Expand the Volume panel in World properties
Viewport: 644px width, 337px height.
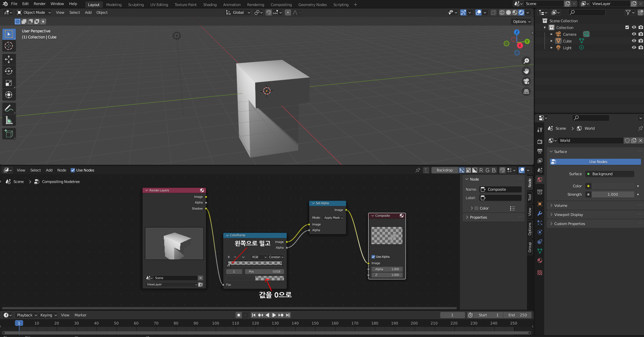point(561,206)
